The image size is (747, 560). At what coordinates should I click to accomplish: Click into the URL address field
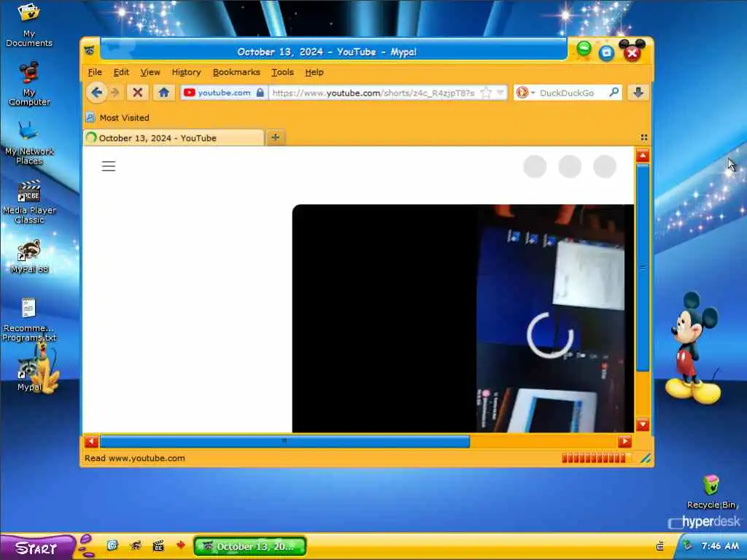374,93
